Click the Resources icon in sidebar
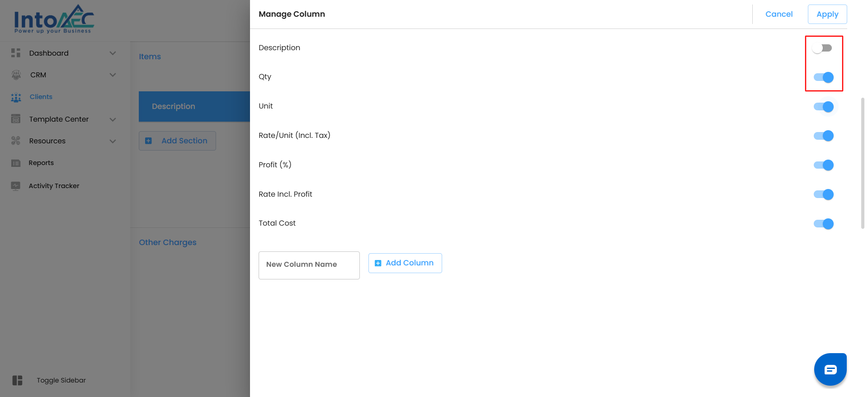The width and height of the screenshot is (868, 397). click(16, 141)
